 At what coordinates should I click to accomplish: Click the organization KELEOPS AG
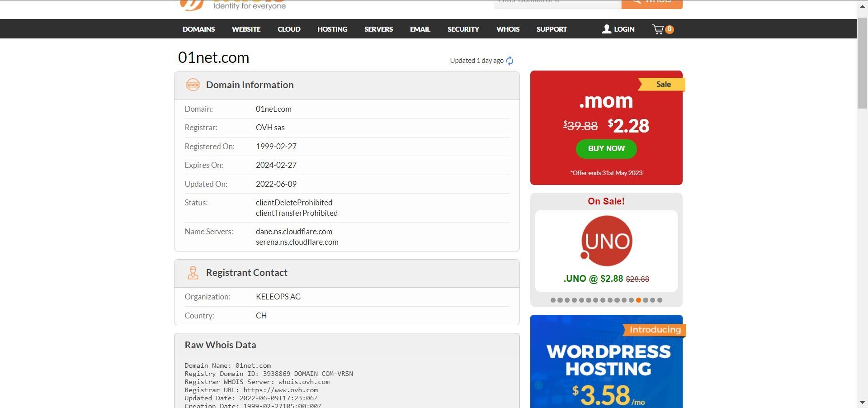[x=278, y=297]
